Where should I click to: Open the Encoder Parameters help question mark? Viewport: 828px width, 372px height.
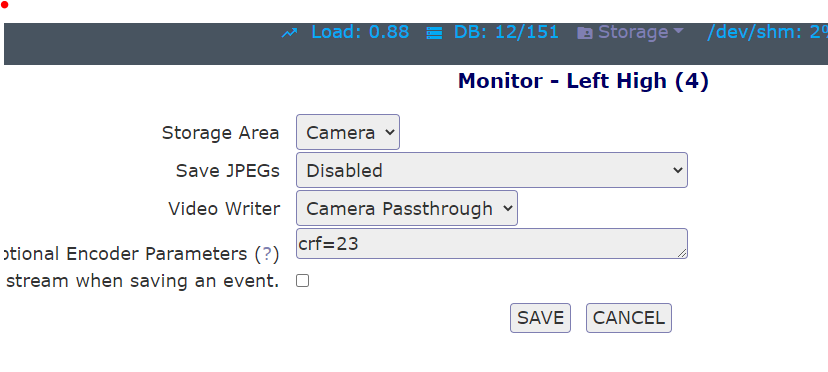click(267, 254)
